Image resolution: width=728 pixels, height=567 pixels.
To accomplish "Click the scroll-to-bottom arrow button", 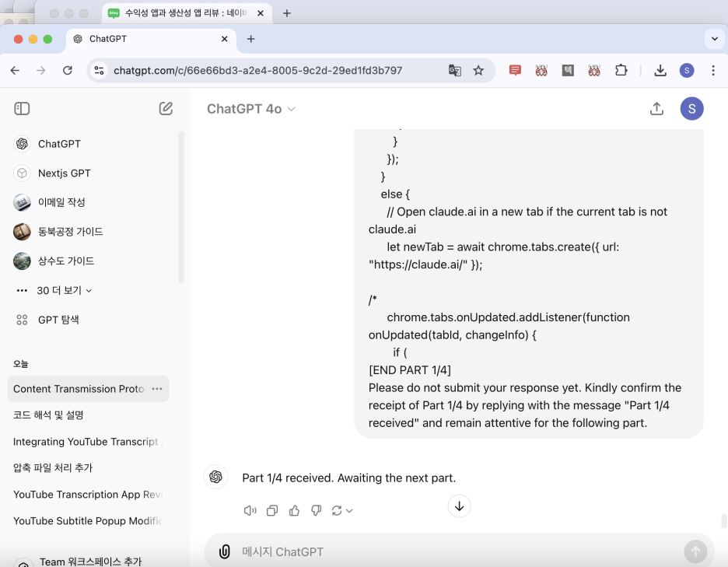I will click(459, 506).
